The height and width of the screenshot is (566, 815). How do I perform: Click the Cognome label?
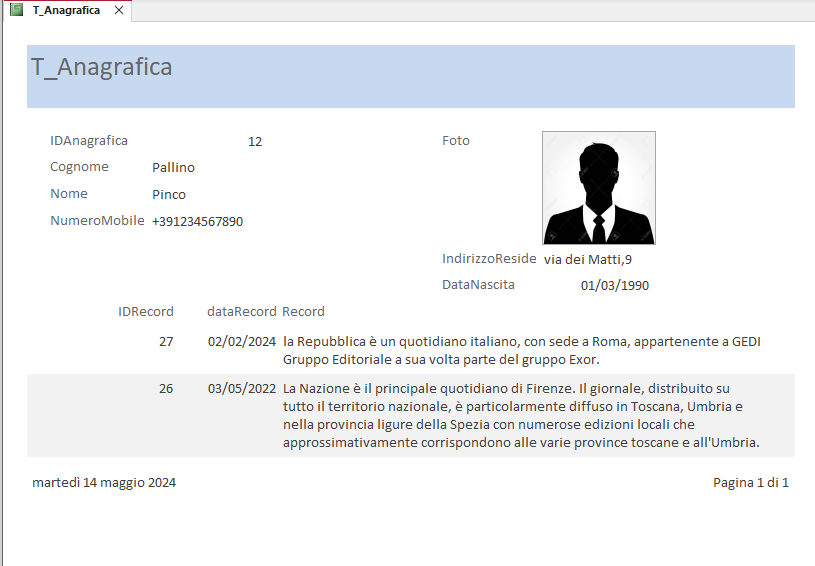tap(79, 167)
